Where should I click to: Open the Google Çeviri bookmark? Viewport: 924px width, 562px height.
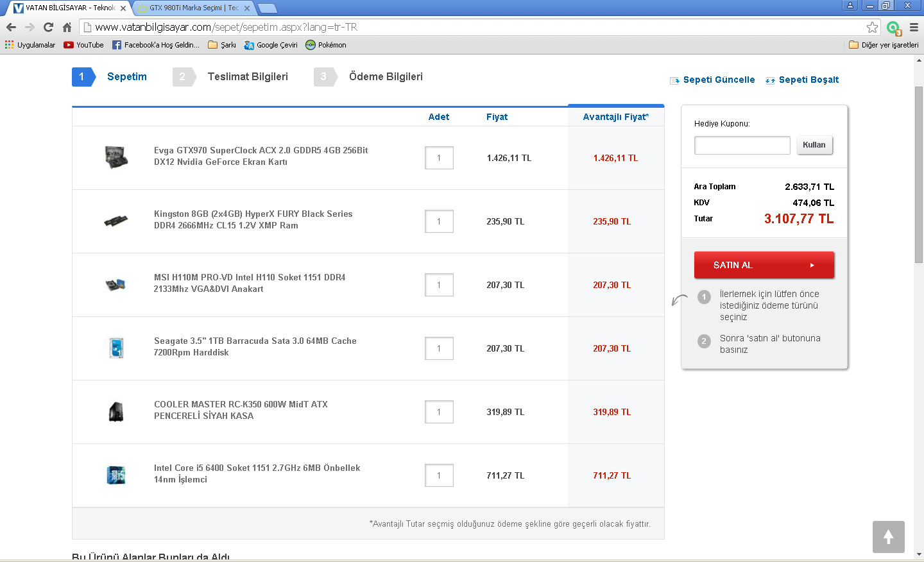pyautogui.click(x=271, y=45)
